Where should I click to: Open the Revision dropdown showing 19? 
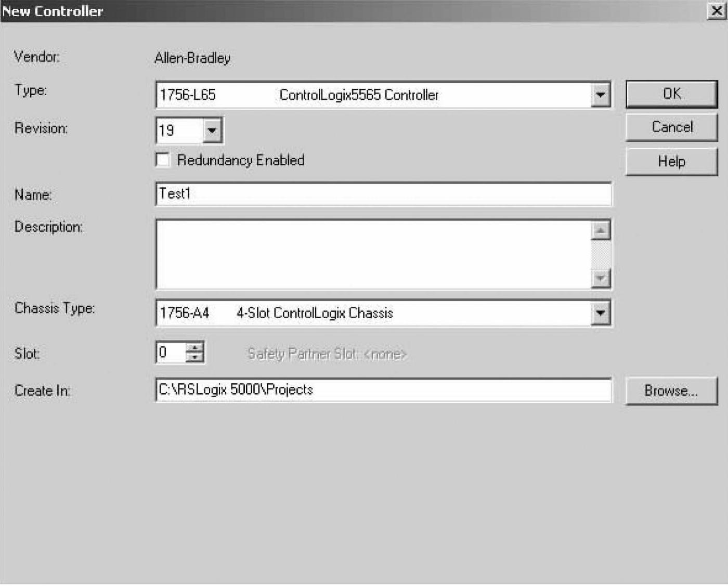point(212,130)
